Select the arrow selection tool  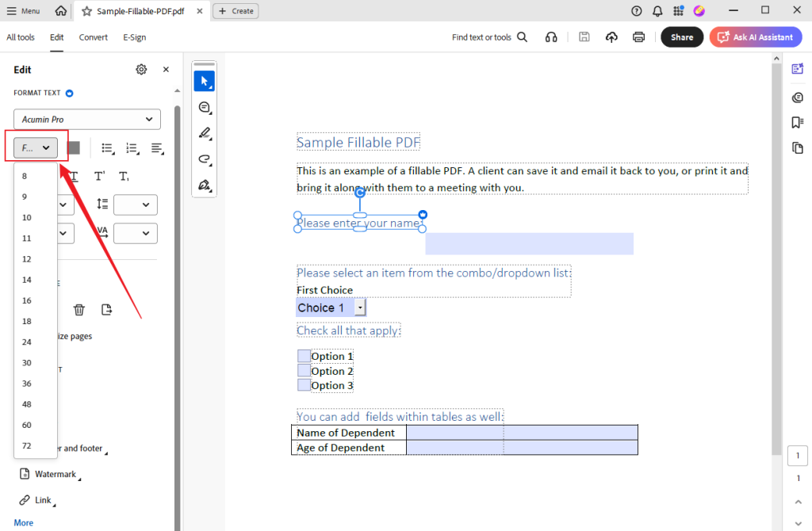pyautogui.click(x=204, y=80)
